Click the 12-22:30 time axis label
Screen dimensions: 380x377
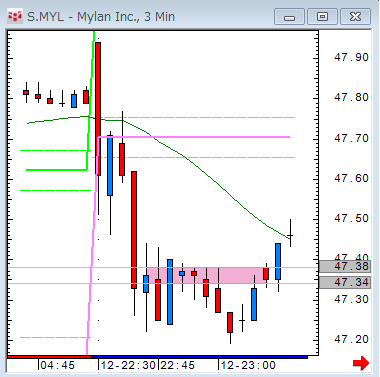[128, 365]
